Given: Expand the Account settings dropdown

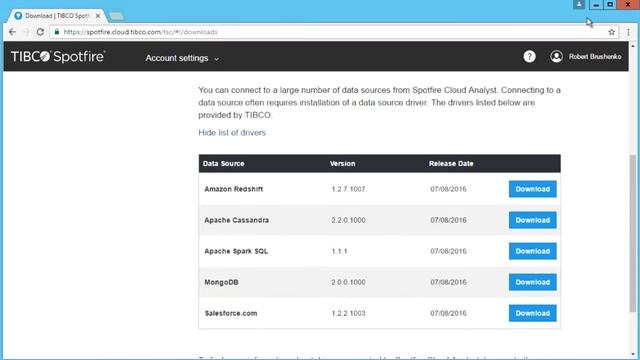Looking at the screenshot, I should tap(182, 58).
